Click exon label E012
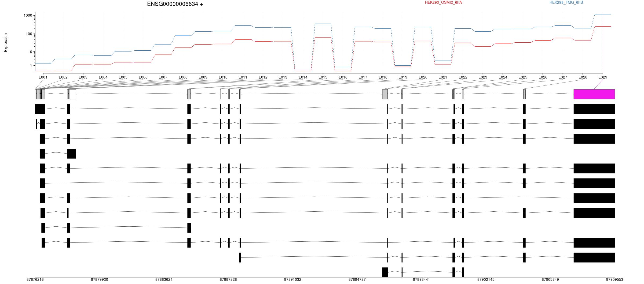 (263, 77)
